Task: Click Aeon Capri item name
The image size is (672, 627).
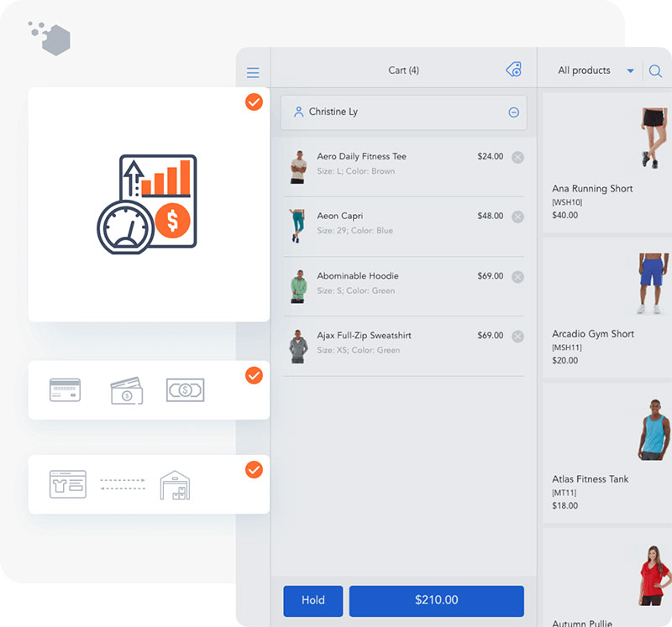Action: click(x=339, y=216)
